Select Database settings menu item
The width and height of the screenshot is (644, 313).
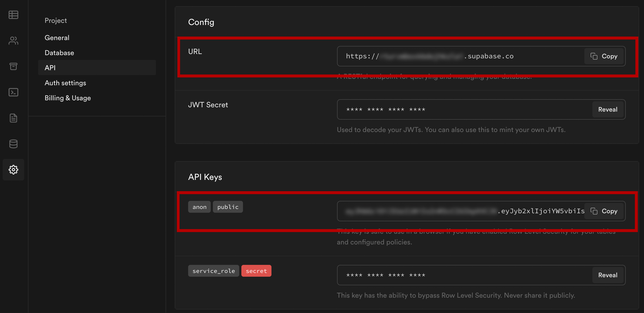(59, 52)
